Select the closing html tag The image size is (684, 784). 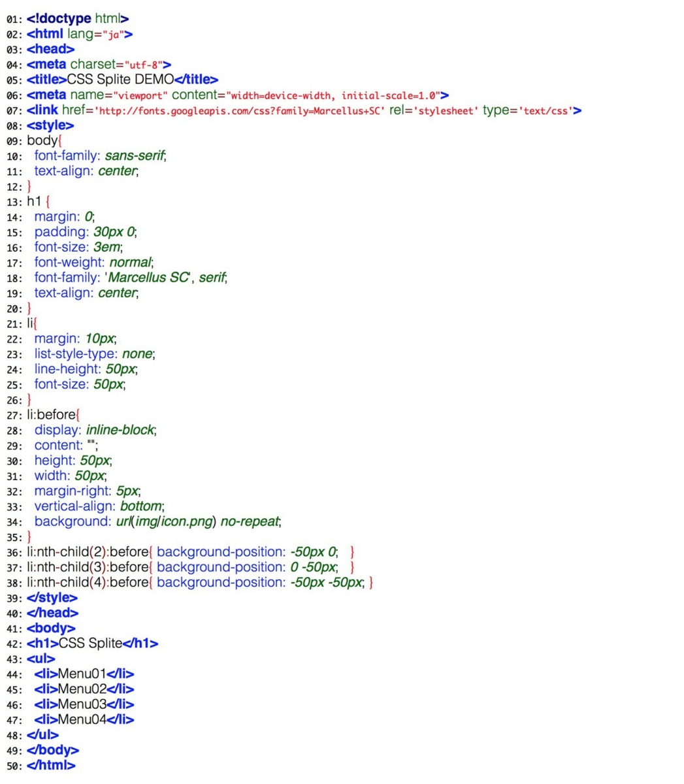click(x=51, y=765)
